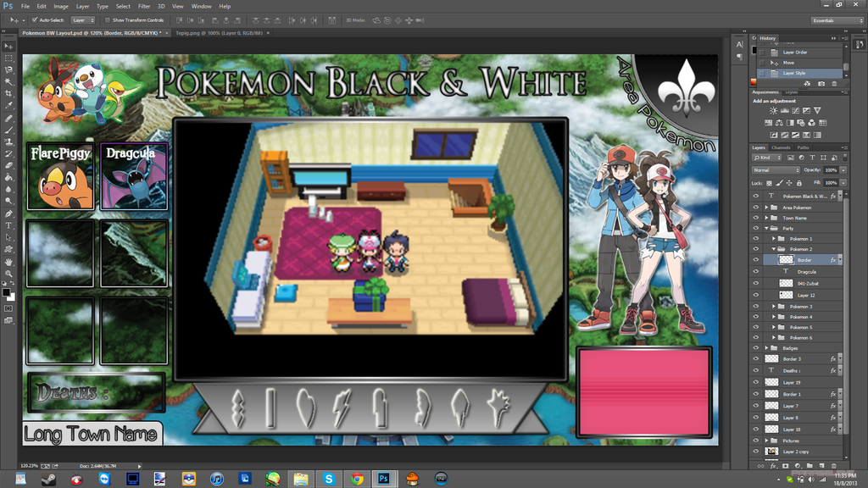Select the Lasso tool
Viewport: 868px width, 488px height.
8,70
